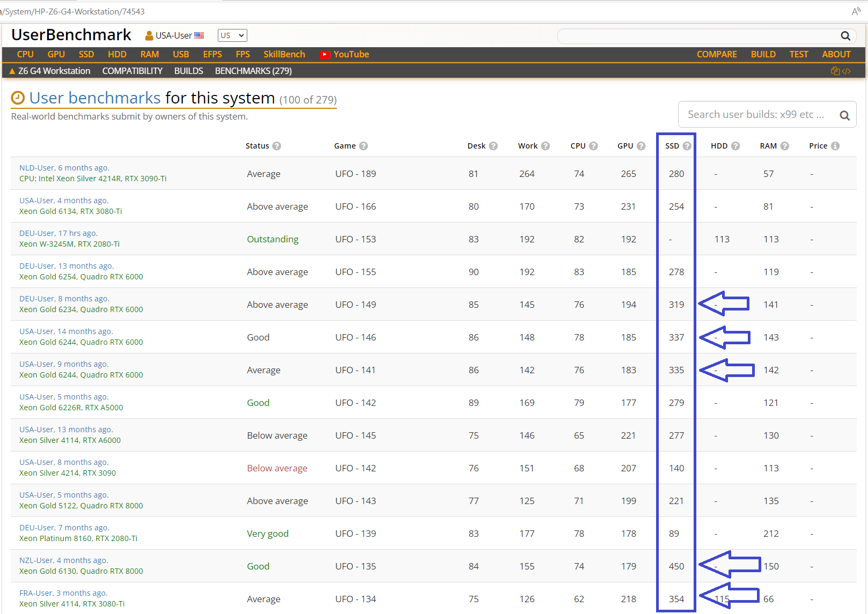Viewport: 868px width, 614px height.
Task: Open the SSD menu
Action: pyautogui.click(x=86, y=54)
